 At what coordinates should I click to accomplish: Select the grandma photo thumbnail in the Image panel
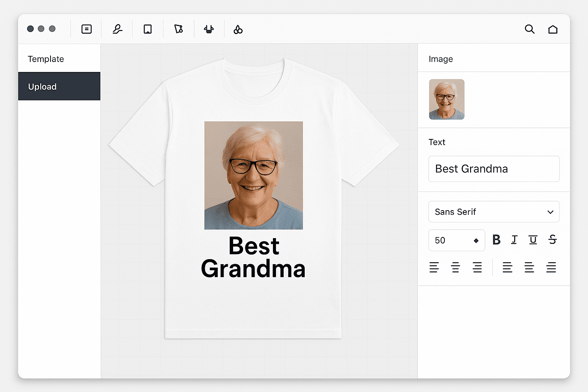point(447,100)
